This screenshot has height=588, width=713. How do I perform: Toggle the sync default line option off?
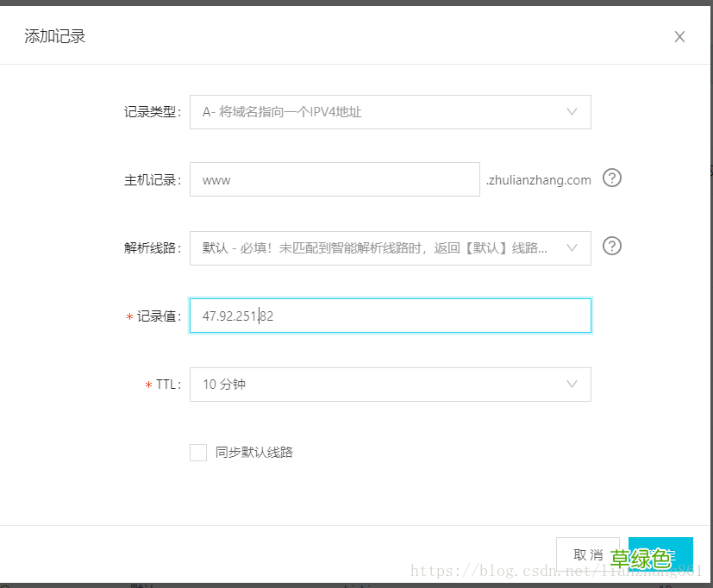[197, 452]
